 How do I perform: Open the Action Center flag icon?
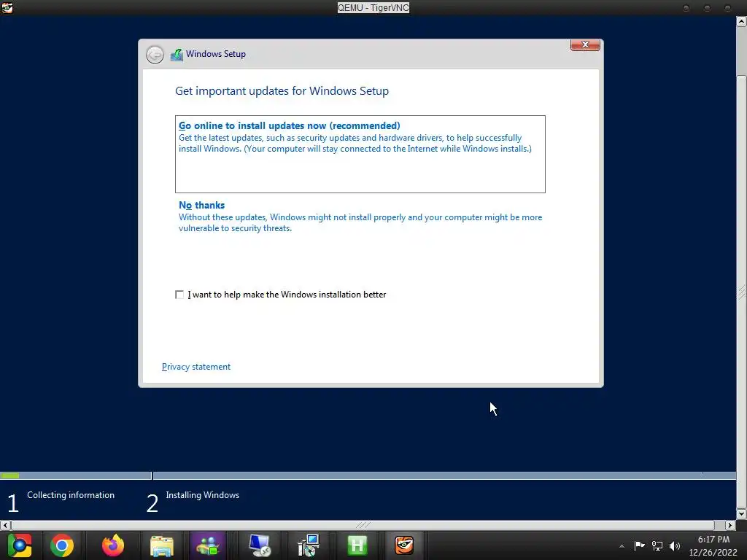coord(639,545)
